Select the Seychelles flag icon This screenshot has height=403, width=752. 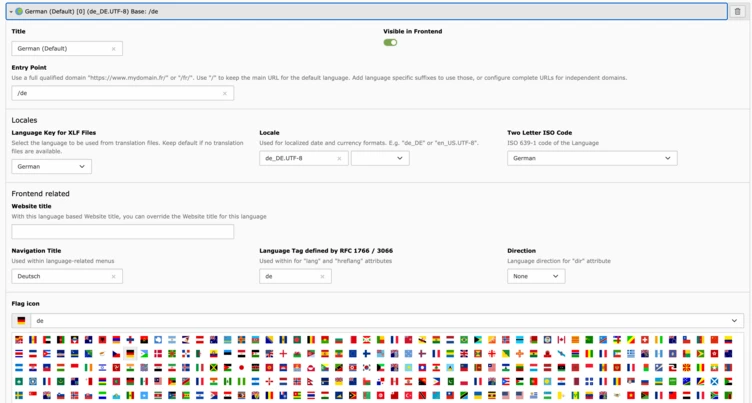[700, 381]
